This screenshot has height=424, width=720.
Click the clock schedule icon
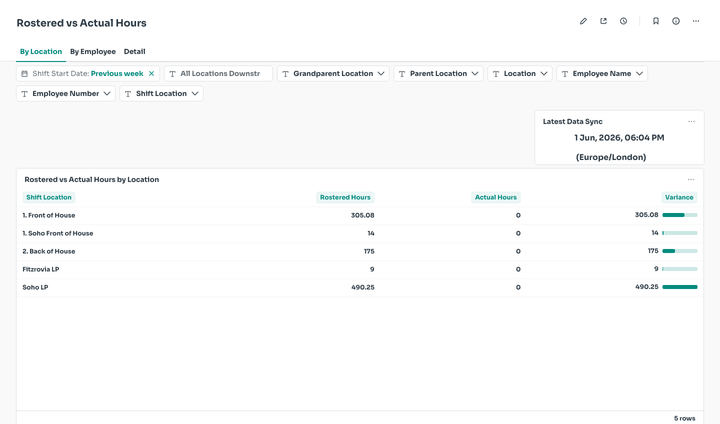[x=624, y=21]
